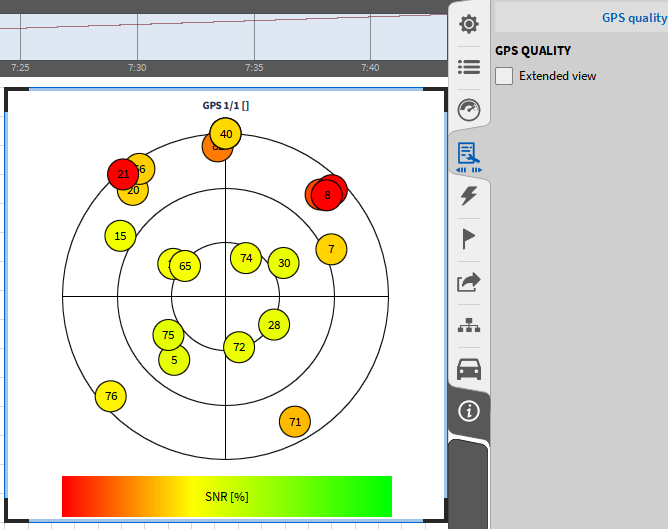Open the list view sidebar icon
This screenshot has width=668, height=529.
click(x=468, y=67)
